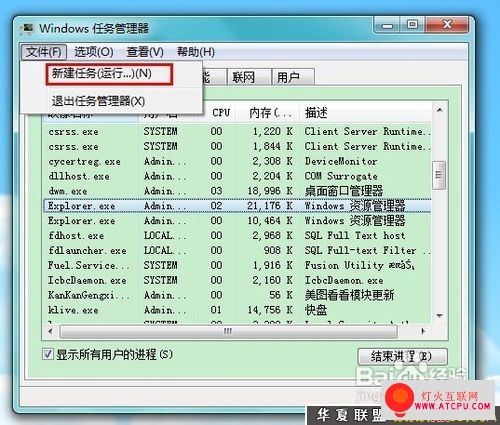Image resolution: width=500 pixels, height=425 pixels.
Task: Click the 结束进程(E) button
Action: [x=402, y=357]
